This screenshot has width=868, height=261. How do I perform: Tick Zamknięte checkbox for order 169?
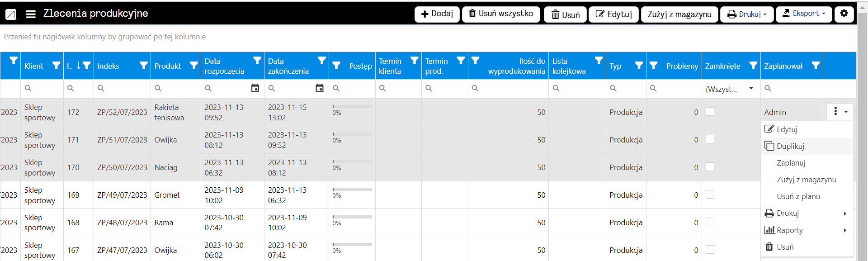coord(710,195)
